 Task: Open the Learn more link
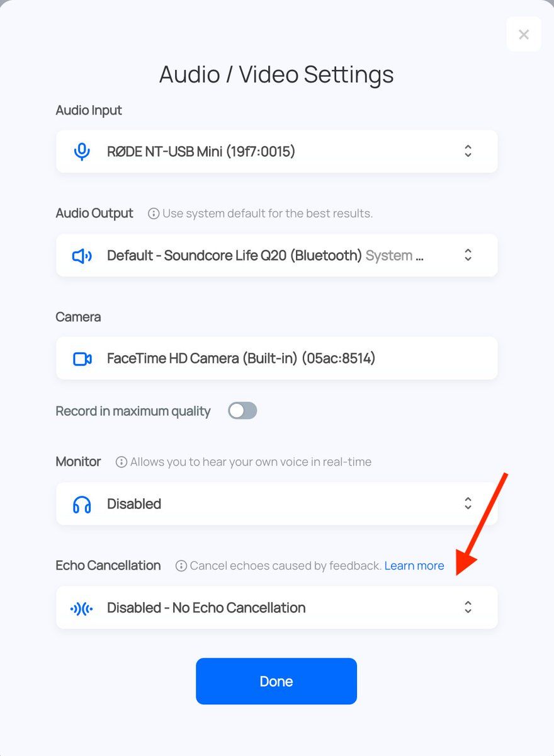[414, 566]
